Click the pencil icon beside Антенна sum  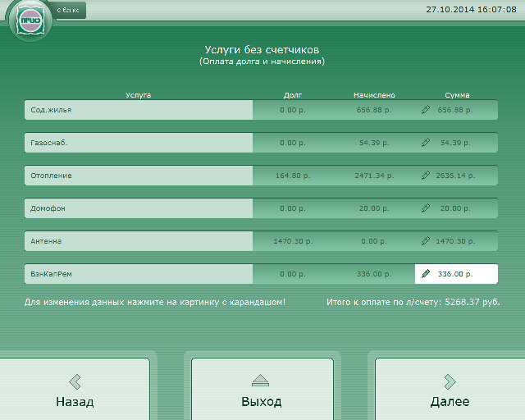[x=425, y=241]
